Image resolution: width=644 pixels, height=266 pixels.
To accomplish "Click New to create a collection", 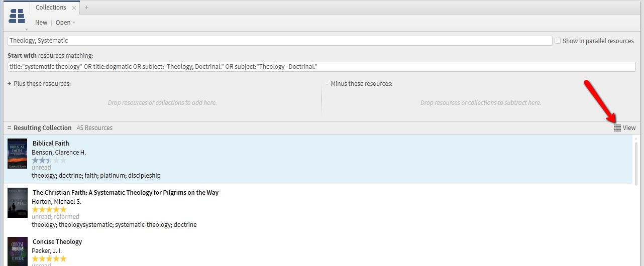I will 41,23.
